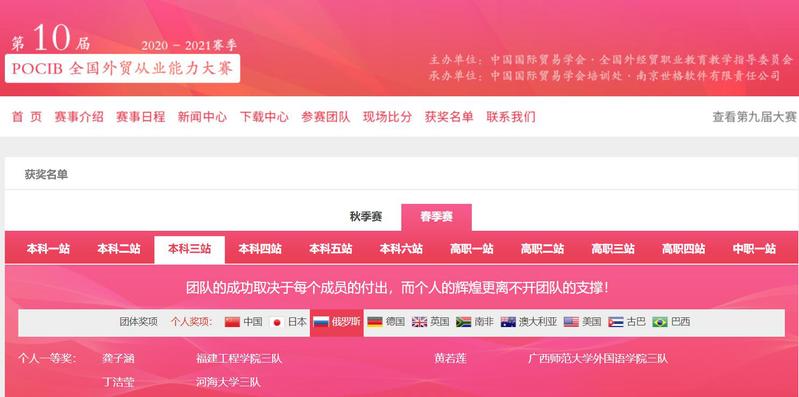Choose the Germany flag icon
The height and width of the screenshot is (397, 799).
tap(375, 322)
